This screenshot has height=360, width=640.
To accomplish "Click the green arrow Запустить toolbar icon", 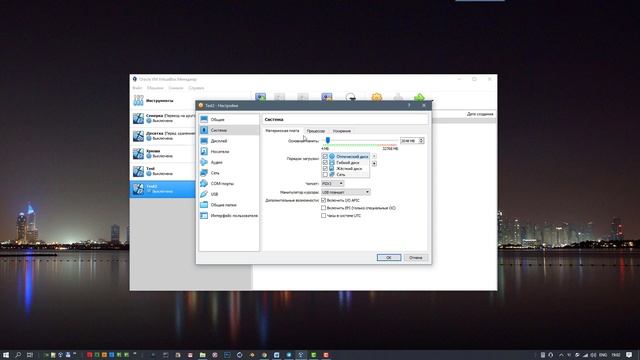I will click(x=419, y=98).
